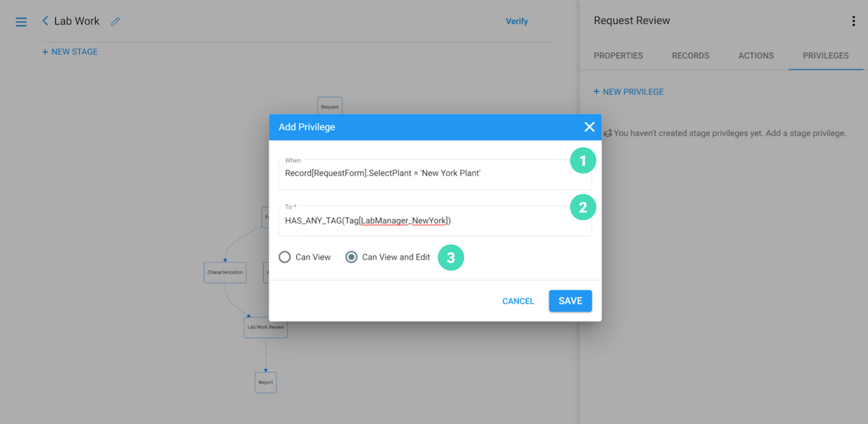This screenshot has width=868, height=424.
Task: Cancel the Add Privilege dialog
Action: (x=518, y=301)
